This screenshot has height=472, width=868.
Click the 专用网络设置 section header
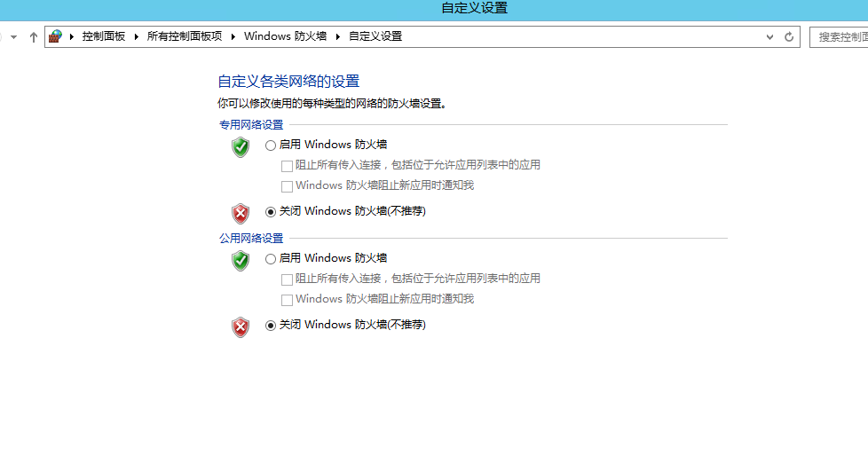251,124
